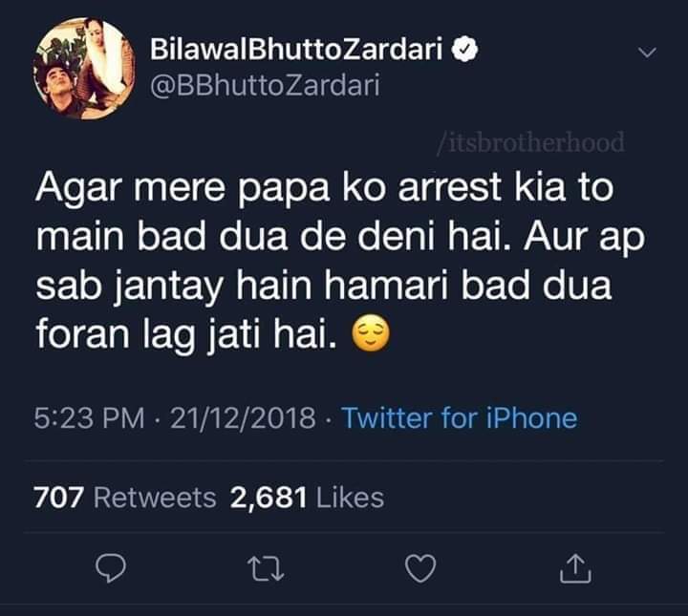Click the /itsbrotherhood watermark text
Screen dimensions: 688x616
coord(531,142)
